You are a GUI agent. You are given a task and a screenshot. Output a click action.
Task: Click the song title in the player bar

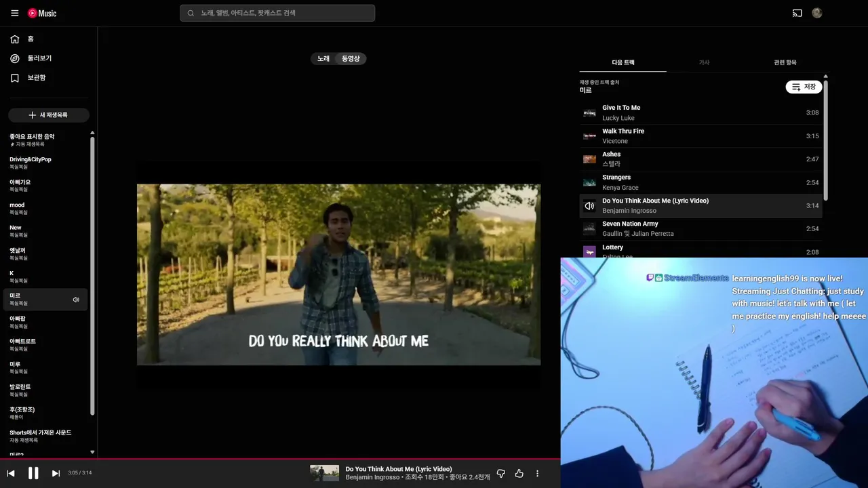point(399,469)
